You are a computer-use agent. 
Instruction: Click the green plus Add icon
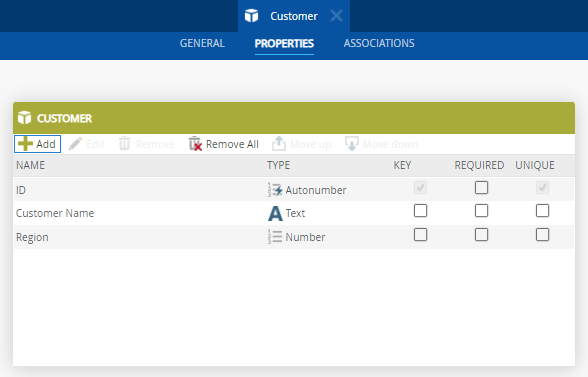(25, 144)
